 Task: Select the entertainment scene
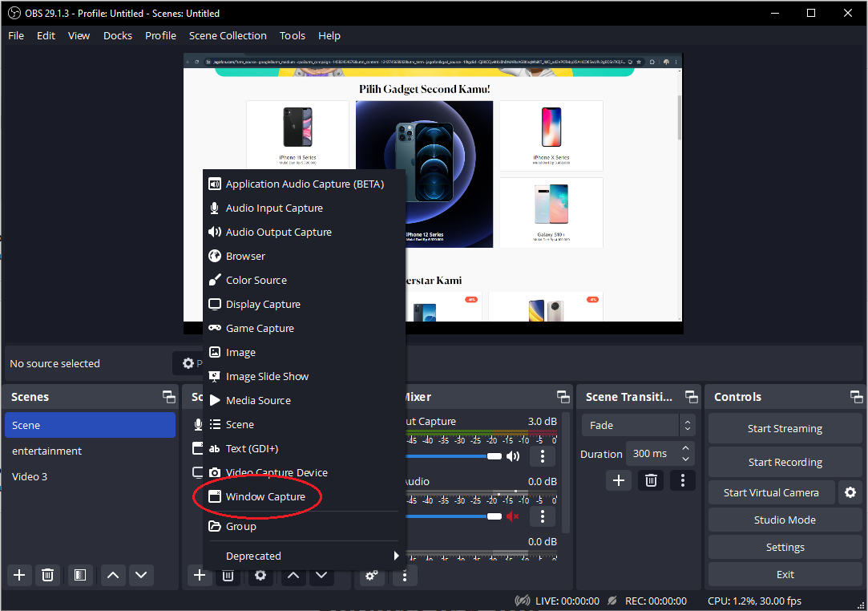click(90, 451)
